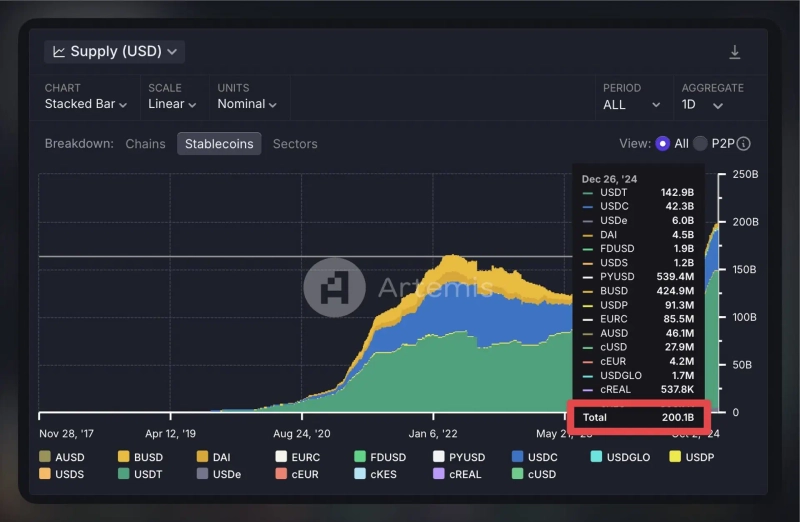Image resolution: width=800 pixels, height=522 pixels.
Task: Select the Stablecoins breakdown tab
Action: click(x=219, y=144)
